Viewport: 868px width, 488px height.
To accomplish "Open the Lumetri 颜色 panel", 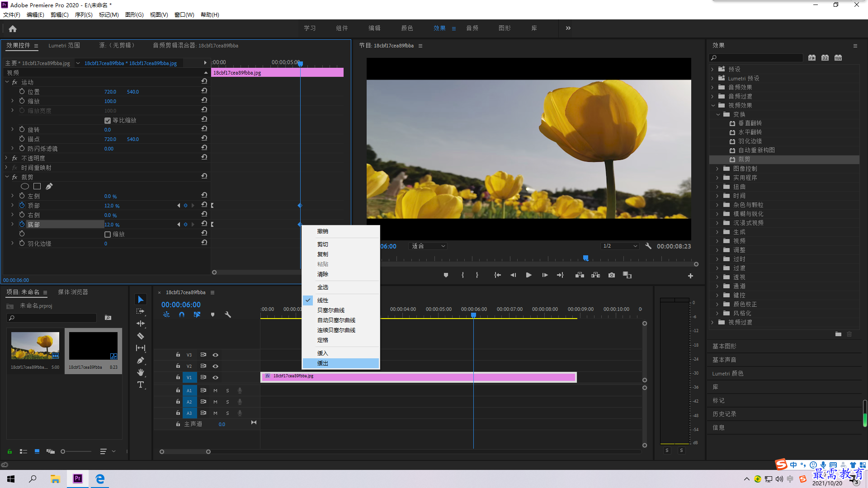I will click(728, 373).
